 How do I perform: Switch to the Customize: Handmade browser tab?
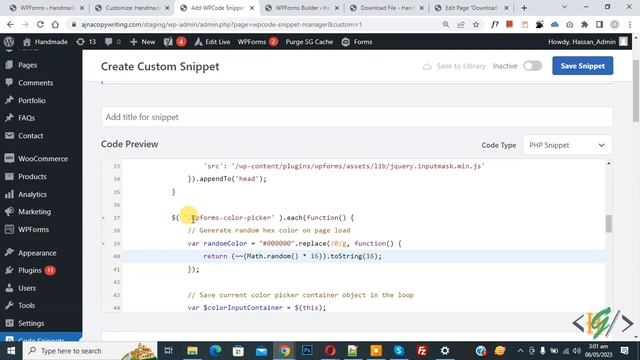[x=132, y=8]
